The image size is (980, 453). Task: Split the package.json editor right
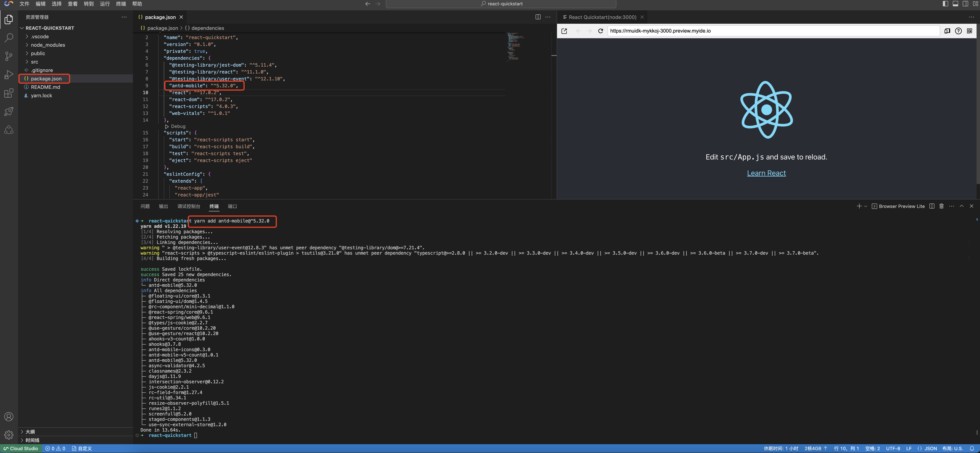coord(538,17)
